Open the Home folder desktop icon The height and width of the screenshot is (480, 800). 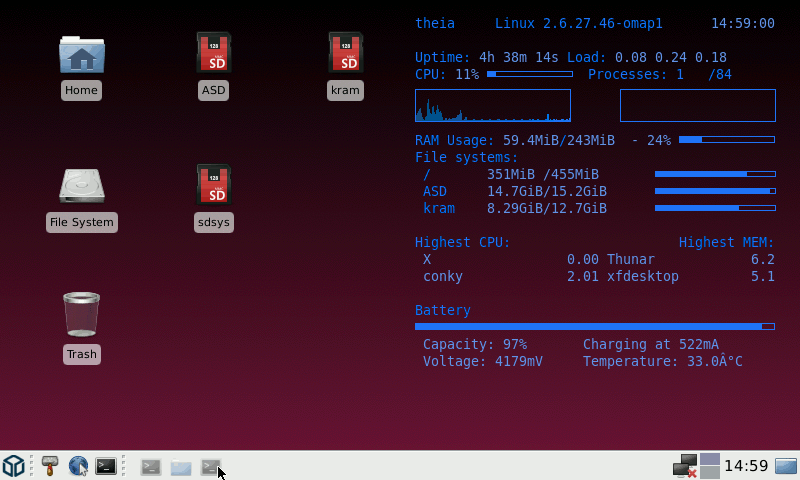tap(81, 55)
